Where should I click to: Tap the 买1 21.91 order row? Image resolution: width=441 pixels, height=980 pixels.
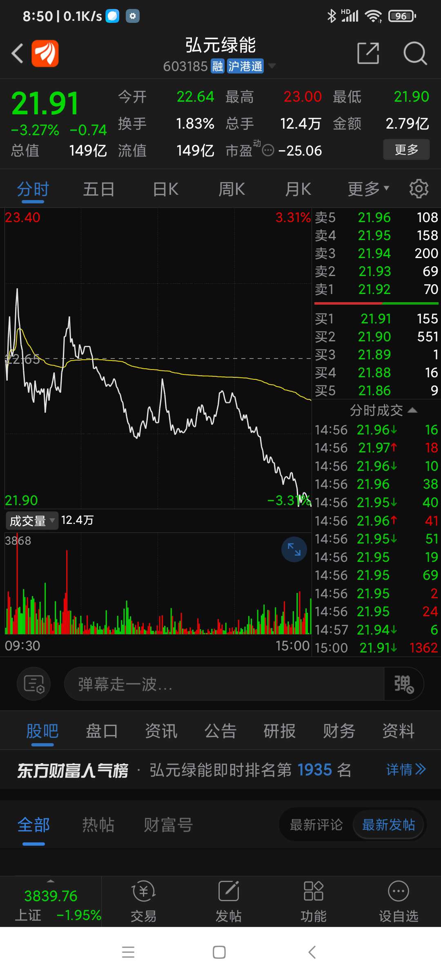click(376, 318)
